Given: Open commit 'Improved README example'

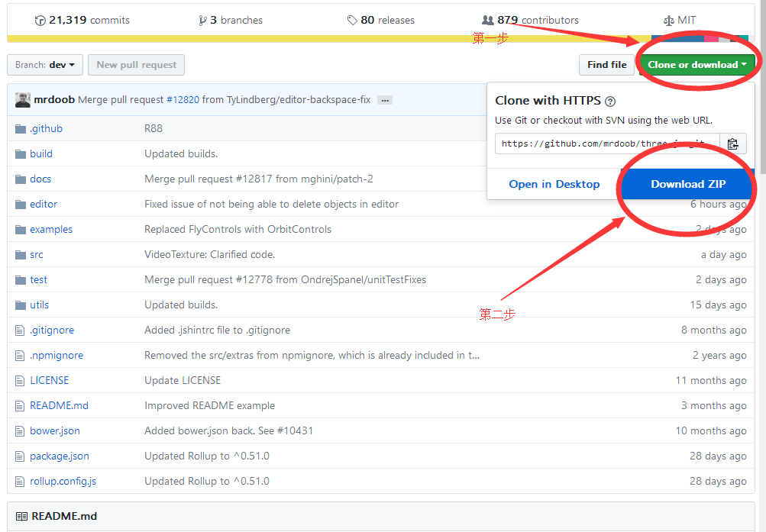Looking at the screenshot, I should (x=209, y=405).
